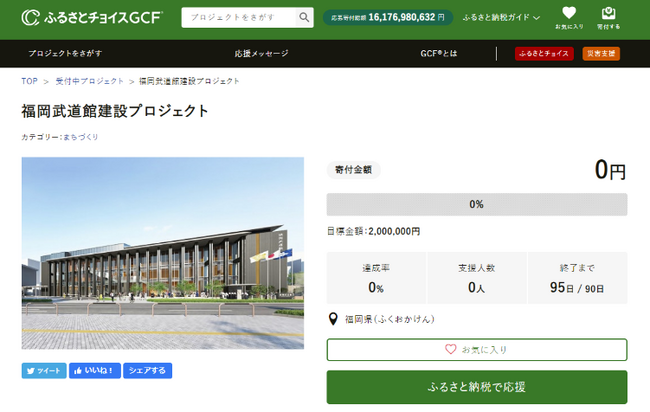Expand the ふるさと納税ガイド dropdown
650x412 pixels.
pos(501,18)
